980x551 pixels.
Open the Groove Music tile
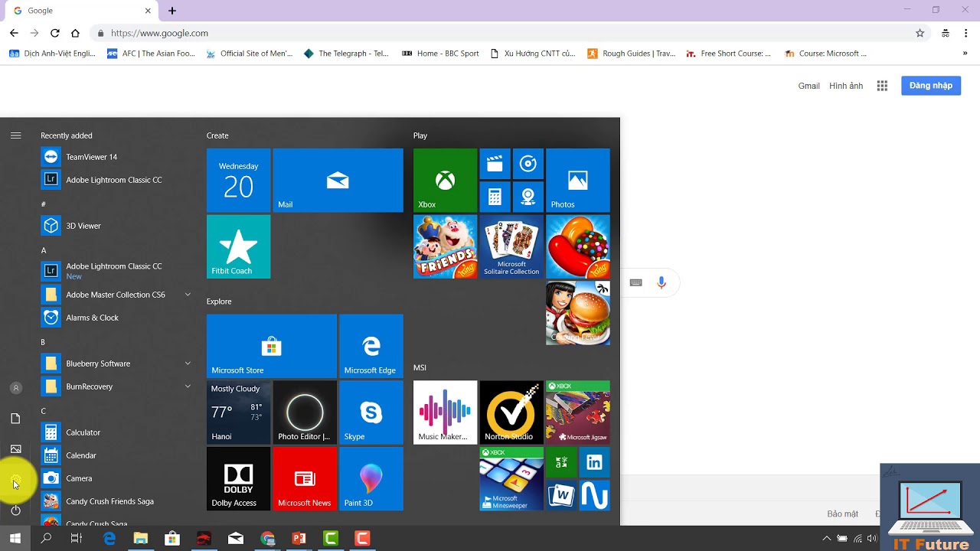tap(528, 163)
